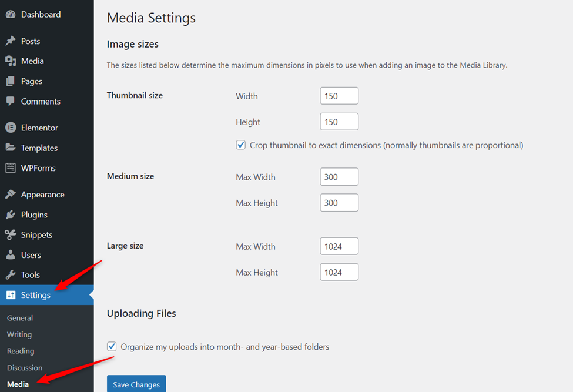Click the Uploading Files heading
The width and height of the screenshot is (573, 392).
click(x=141, y=313)
